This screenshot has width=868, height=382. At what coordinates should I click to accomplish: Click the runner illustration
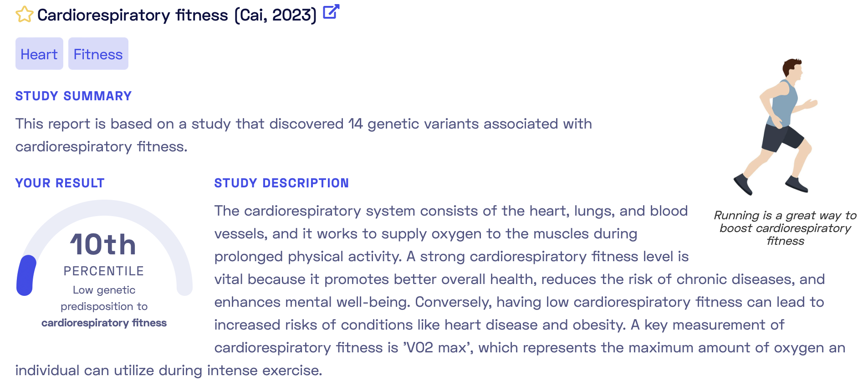(776, 127)
